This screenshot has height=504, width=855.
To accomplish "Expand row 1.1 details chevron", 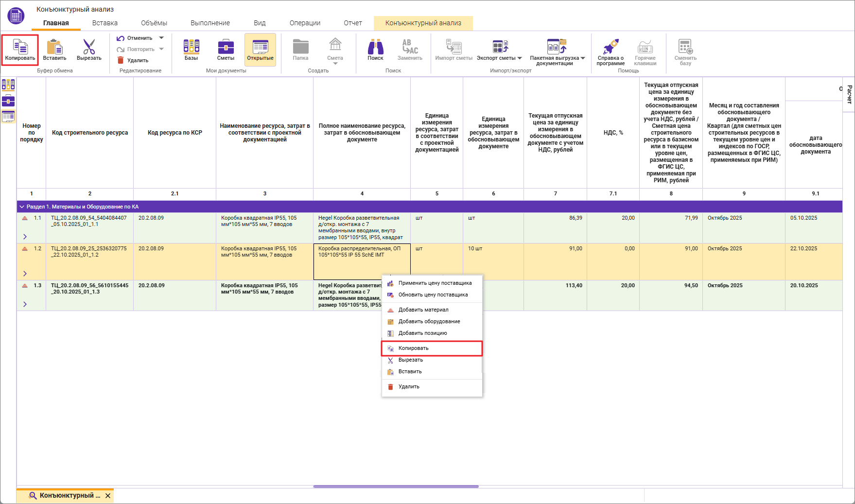I will 25,237.
